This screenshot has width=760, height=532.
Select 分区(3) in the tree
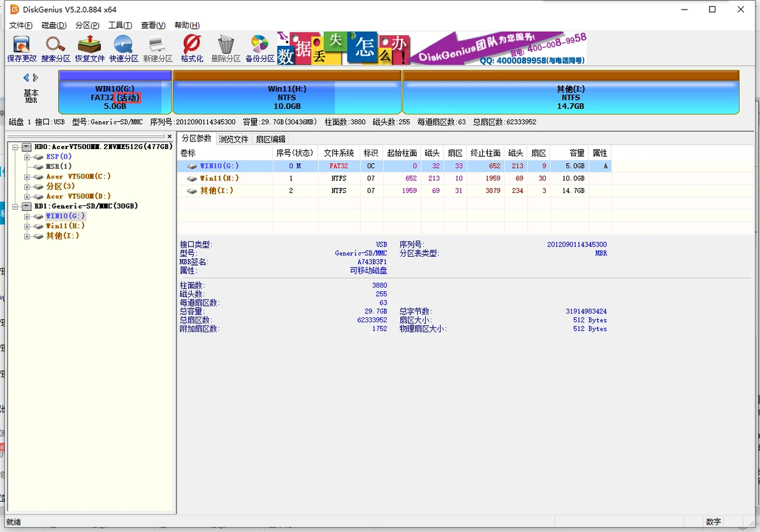pos(60,186)
